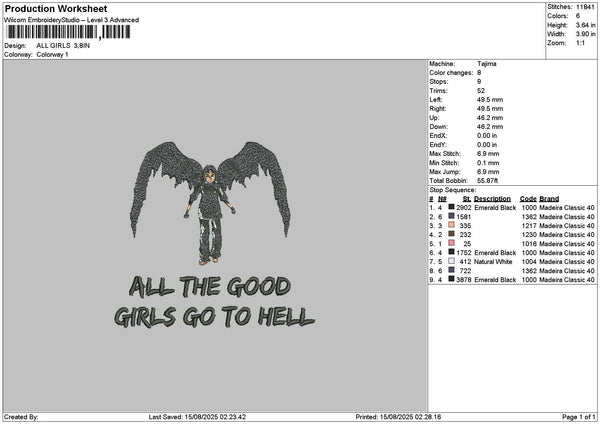Select the design name 'ALL GIRLS 3,8IN'
The image size is (600, 424).
[x=63, y=46]
